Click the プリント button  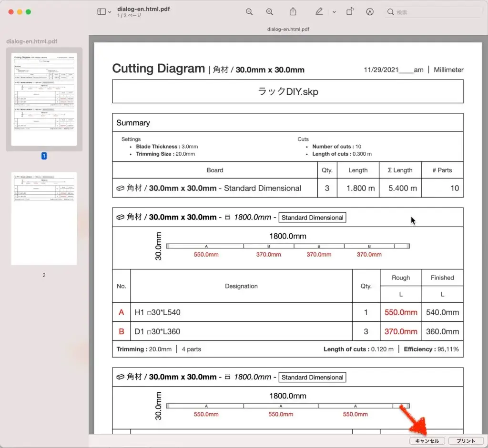coord(466,441)
